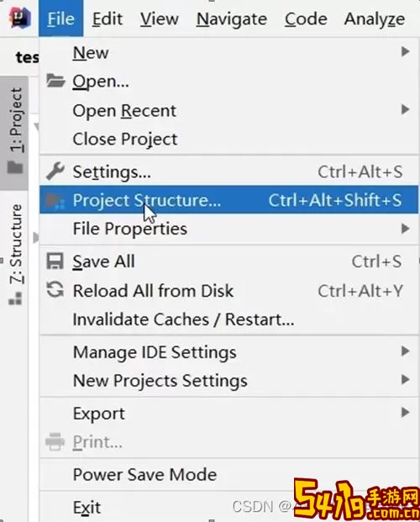Click the wrench icon beside Settings...
Viewport: 420px width, 522px height.
(55, 171)
